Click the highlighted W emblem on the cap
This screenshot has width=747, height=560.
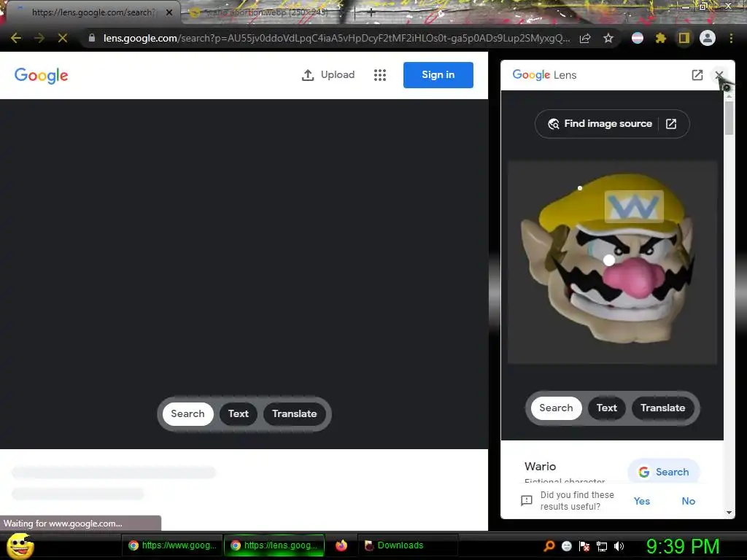pyautogui.click(x=634, y=206)
